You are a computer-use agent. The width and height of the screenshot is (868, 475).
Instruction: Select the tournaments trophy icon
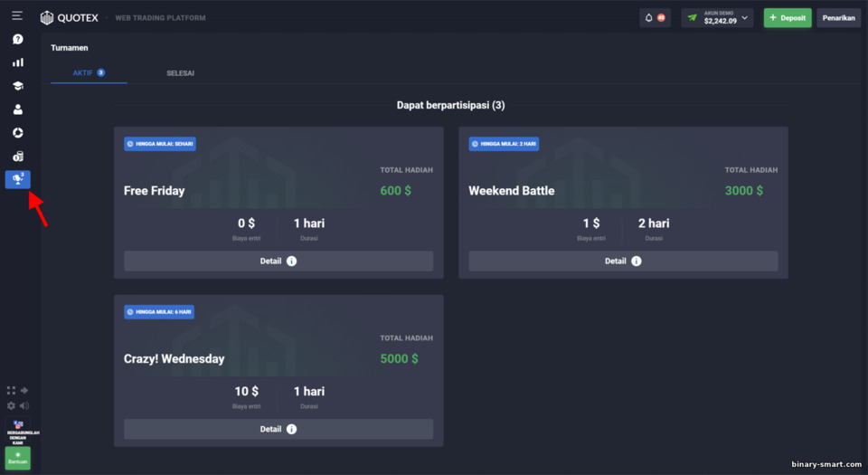18,179
